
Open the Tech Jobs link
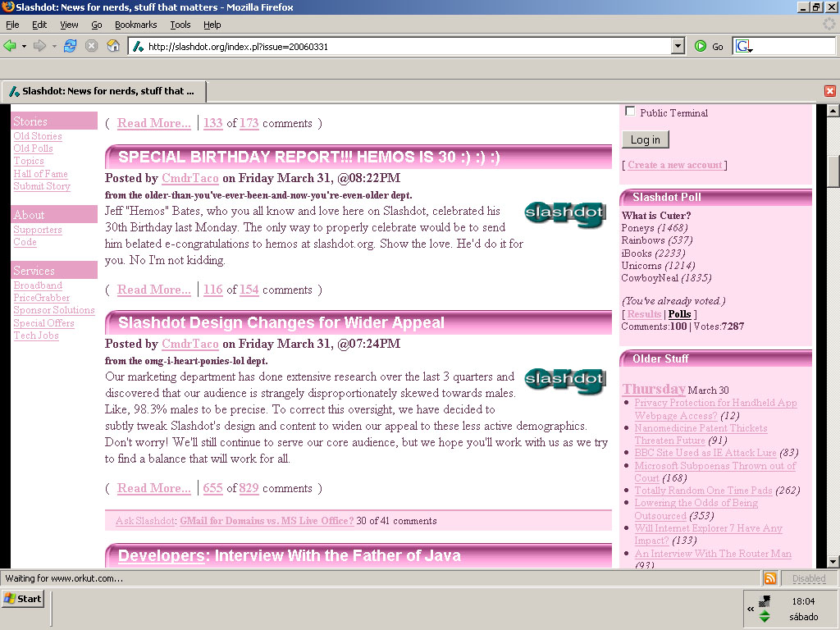36,336
